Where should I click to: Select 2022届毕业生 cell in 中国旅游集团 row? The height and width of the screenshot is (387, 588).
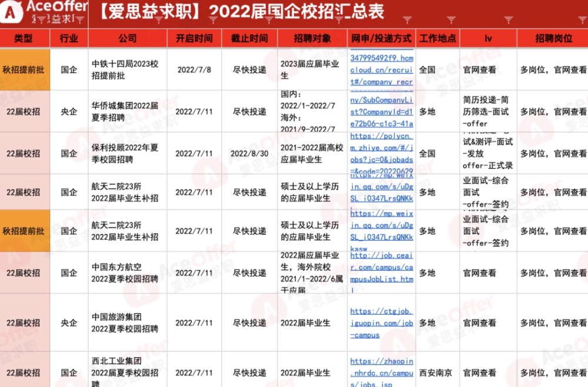click(312, 323)
